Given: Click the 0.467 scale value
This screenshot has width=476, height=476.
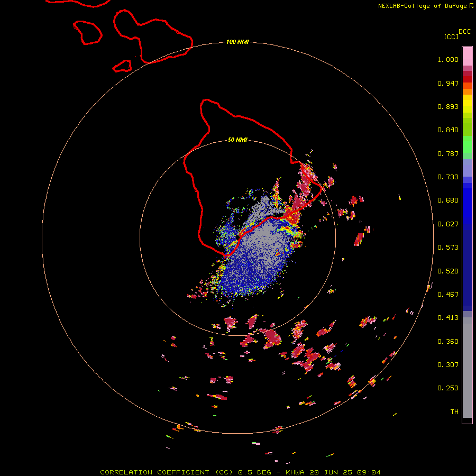Looking at the screenshot, I should pyautogui.click(x=448, y=295).
